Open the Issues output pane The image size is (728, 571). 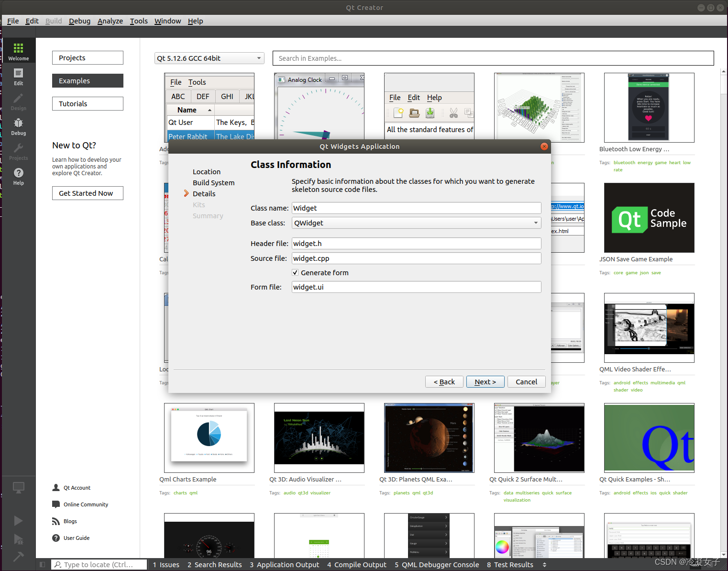[x=166, y=565]
